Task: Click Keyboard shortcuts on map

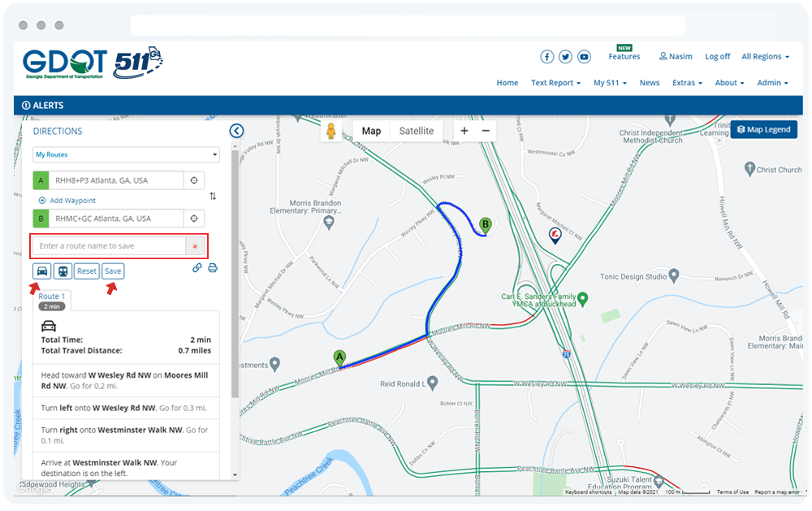Action: click(588, 492)
